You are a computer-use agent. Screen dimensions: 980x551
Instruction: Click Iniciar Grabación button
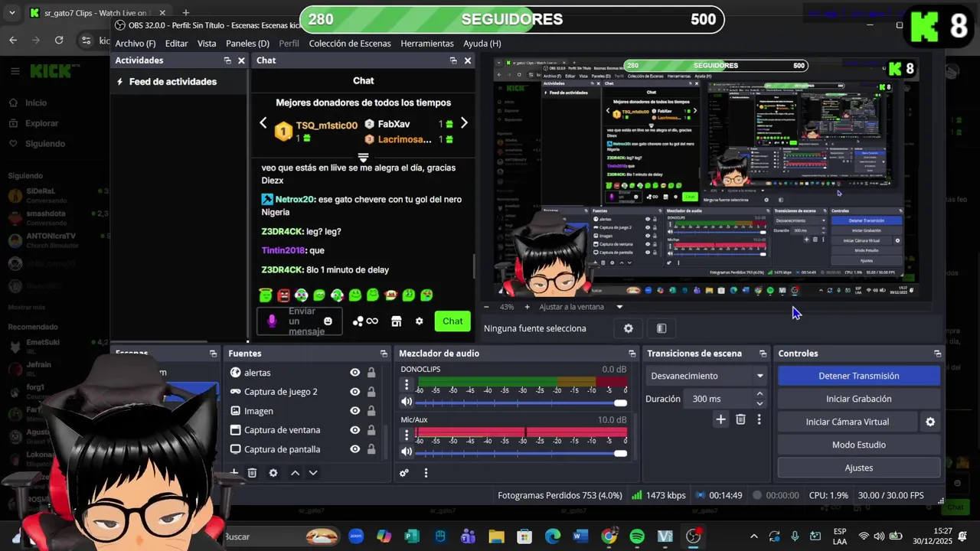tap(859, 399)
